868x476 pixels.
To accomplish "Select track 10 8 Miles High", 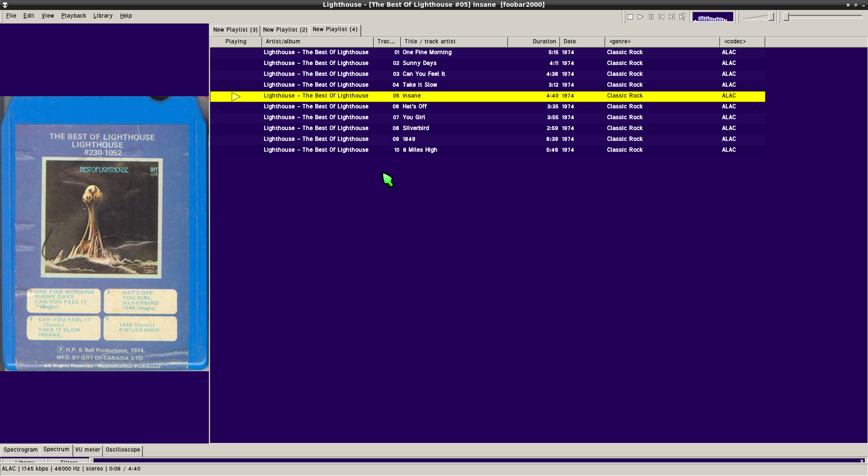I will pyautogui.click(x=488, y=150).
